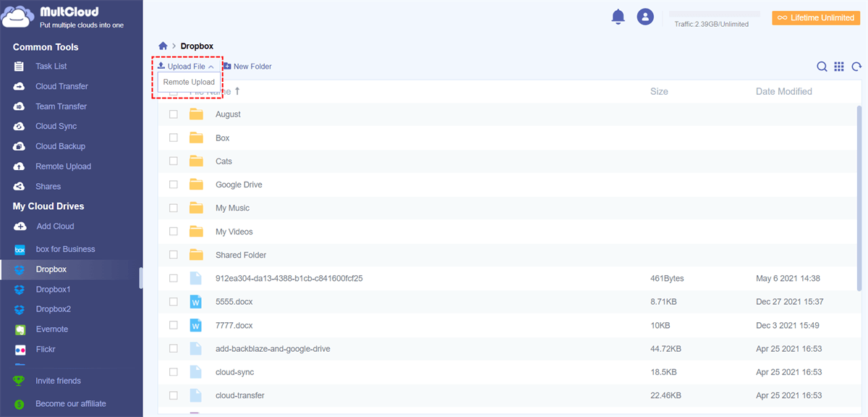Open the user account avatar icon
The image size is (868, 417).
pyautogui.click(x=645, y=17)
